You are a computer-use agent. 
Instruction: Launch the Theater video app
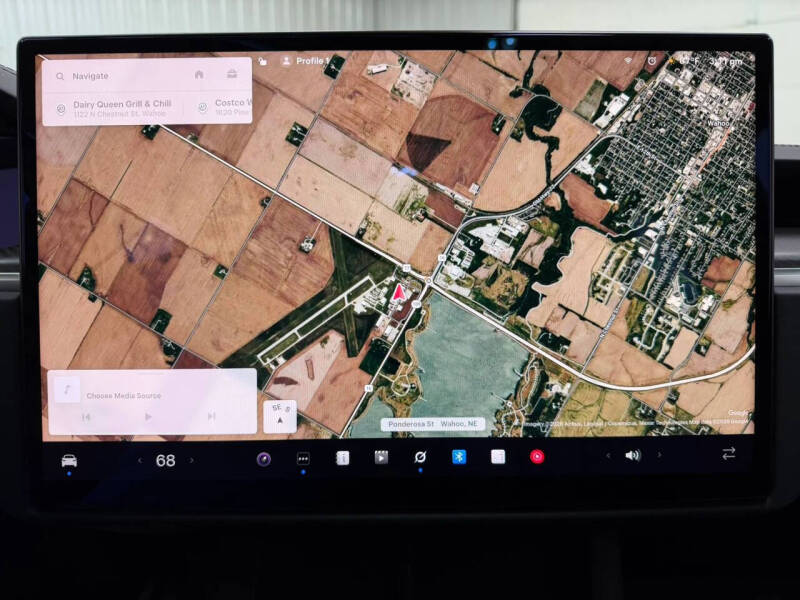(381, 457)
